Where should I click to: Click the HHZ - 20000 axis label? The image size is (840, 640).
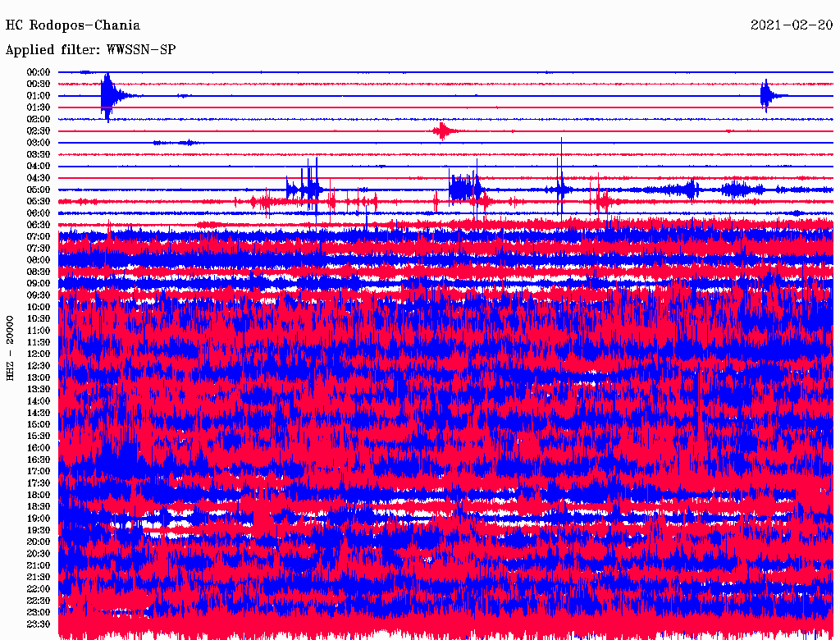11,347
